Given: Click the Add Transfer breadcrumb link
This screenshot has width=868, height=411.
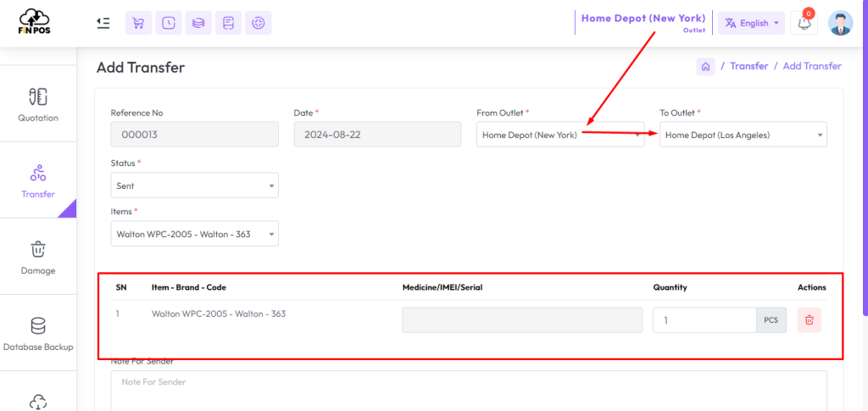Looking at the screenshot, I should coord(812,66).
